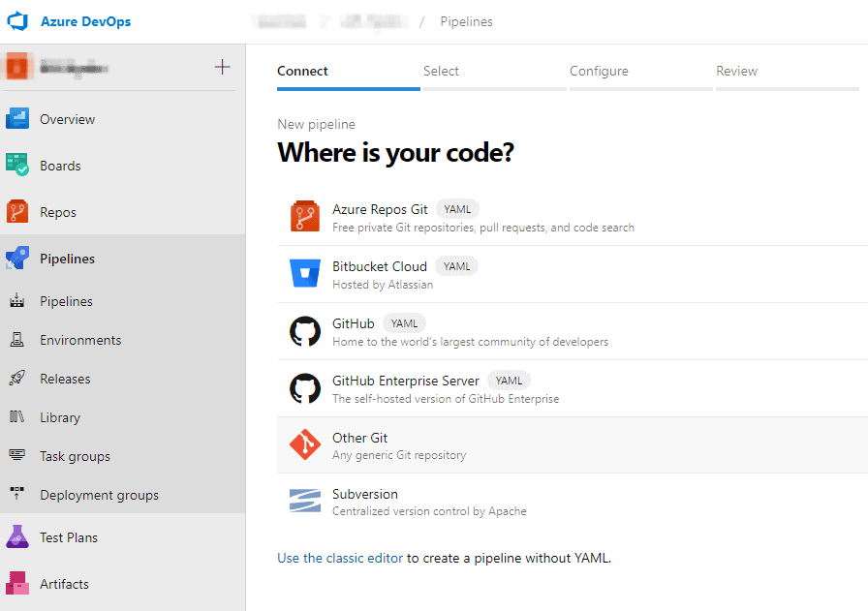Choose GitHub as code source
This screenshot has height=611, width=868.
point(573,331)
